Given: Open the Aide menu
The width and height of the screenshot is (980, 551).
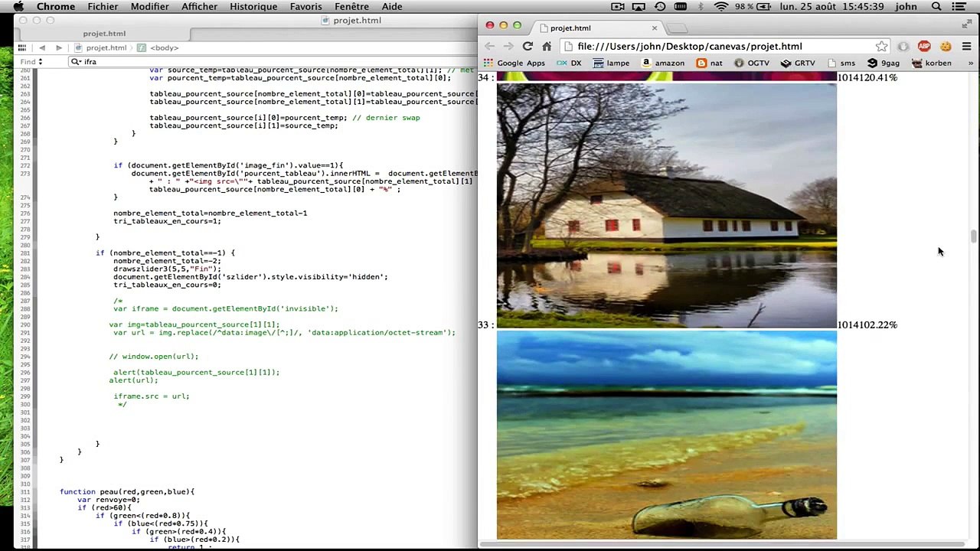Looking at the screenshot, I should (x=392, y=7).
